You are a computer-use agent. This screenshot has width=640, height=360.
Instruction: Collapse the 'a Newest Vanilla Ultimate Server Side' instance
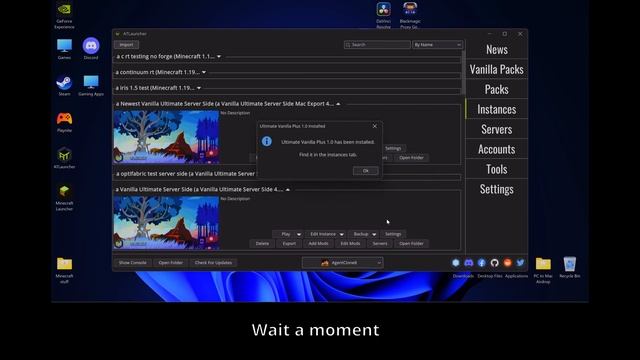[x=338, y=104]
